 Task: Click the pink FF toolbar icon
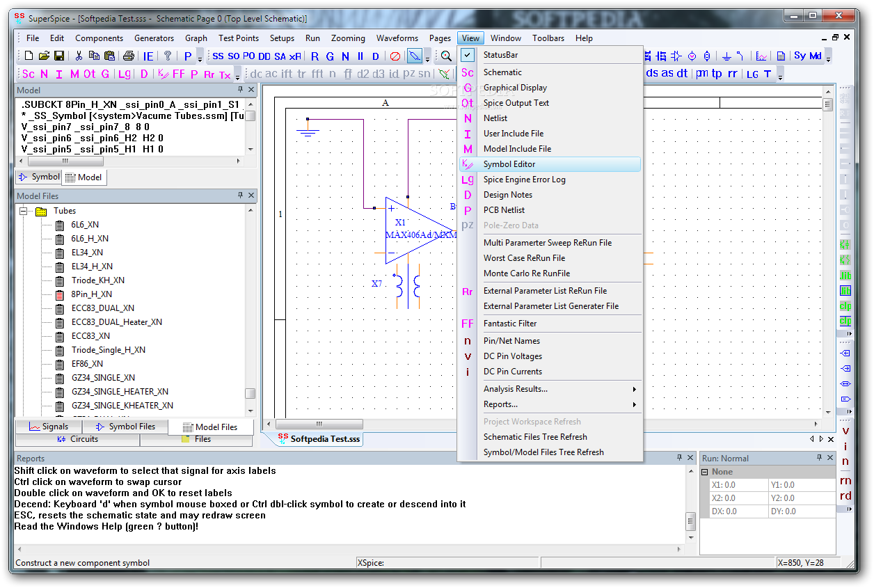tap(179, 74)
